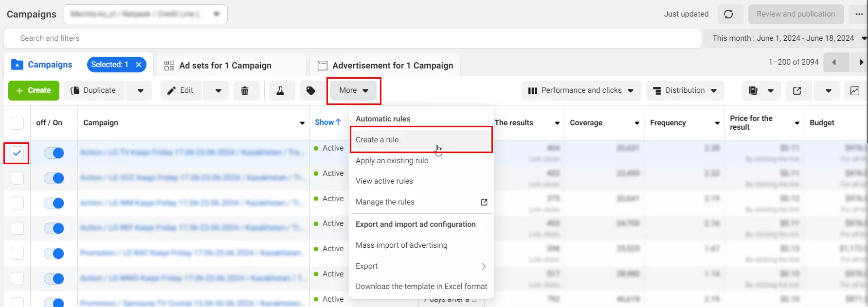Select Create a rule menu item
The image size is (868, 307).
[x=421, y=140]
